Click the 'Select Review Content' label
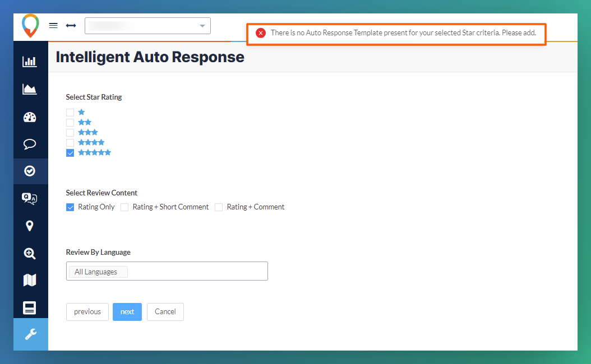The height and width of the screenshot is (364, 591). click(101, 193)
